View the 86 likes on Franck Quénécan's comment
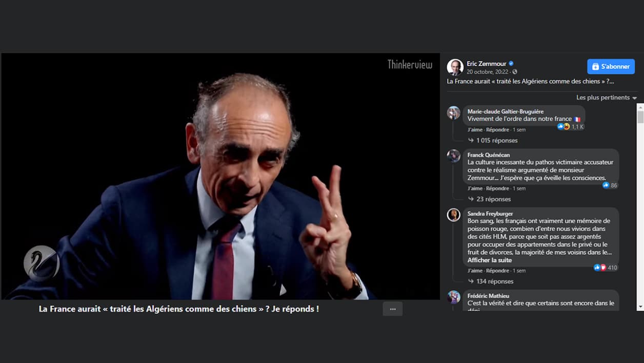 coord(610,185)
